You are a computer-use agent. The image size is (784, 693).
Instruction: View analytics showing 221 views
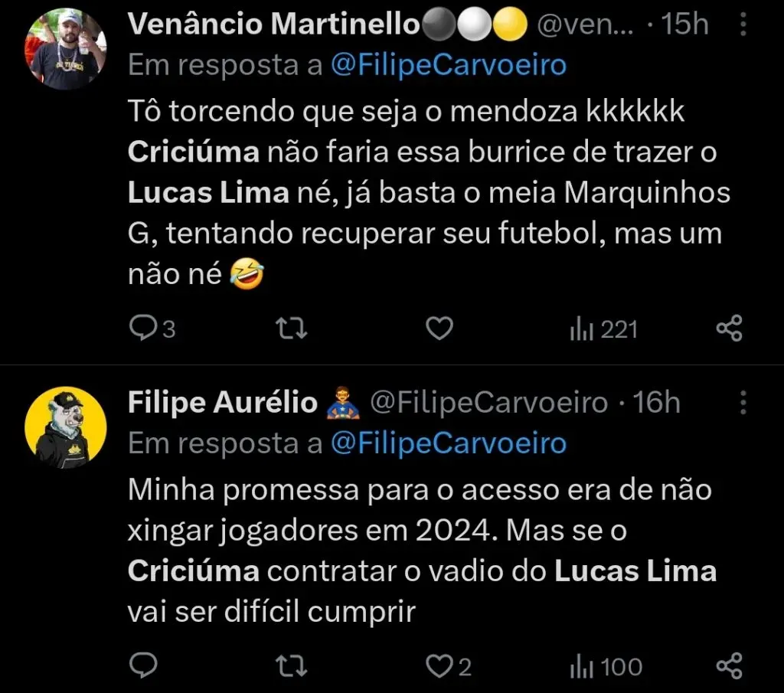pyautogui.click(x=603, y=329)
